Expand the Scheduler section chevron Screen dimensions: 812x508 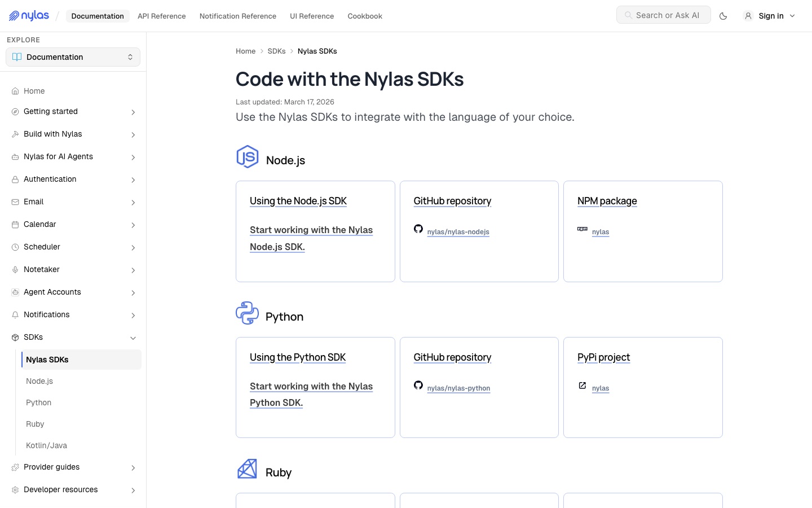133,247
